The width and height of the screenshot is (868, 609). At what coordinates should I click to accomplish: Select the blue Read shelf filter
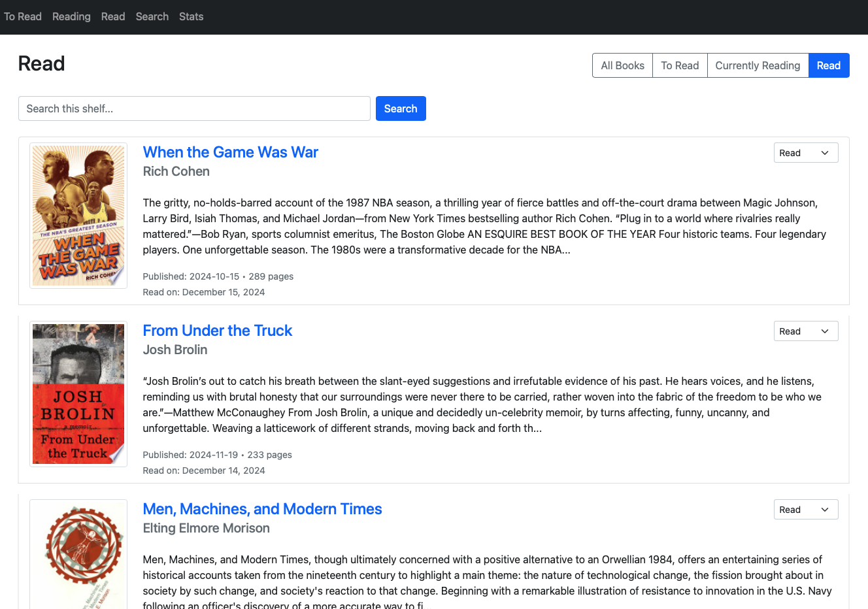point(828,65)
